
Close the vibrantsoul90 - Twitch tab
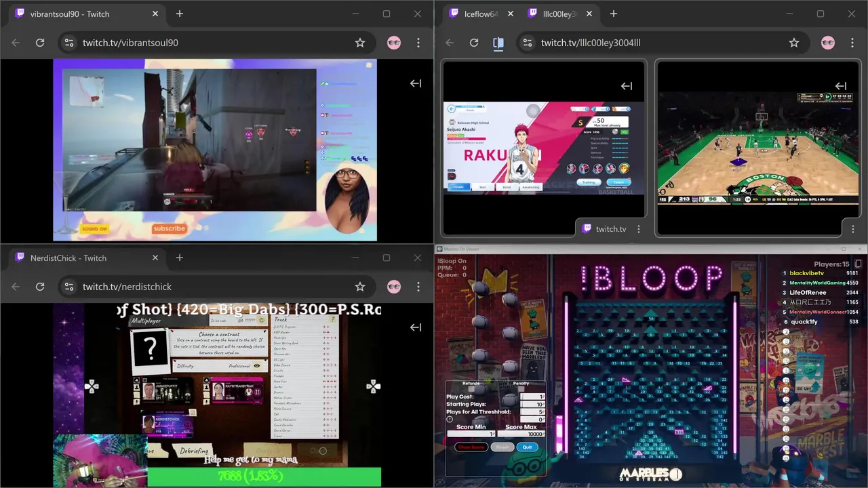pyautogui.click(x=155, y=14)
